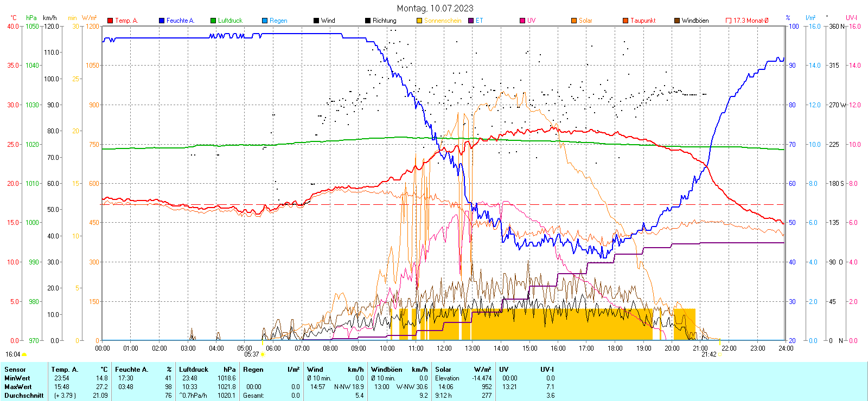Click the sunset marker at 21:42

point(720,354)
